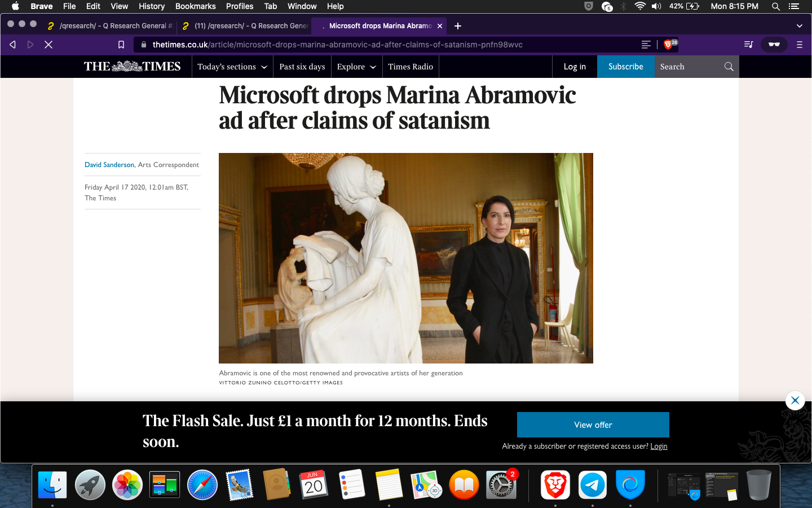Click the Marina Abramovic article photo
The height and width of the screenshot is (508, 812).
406,258
